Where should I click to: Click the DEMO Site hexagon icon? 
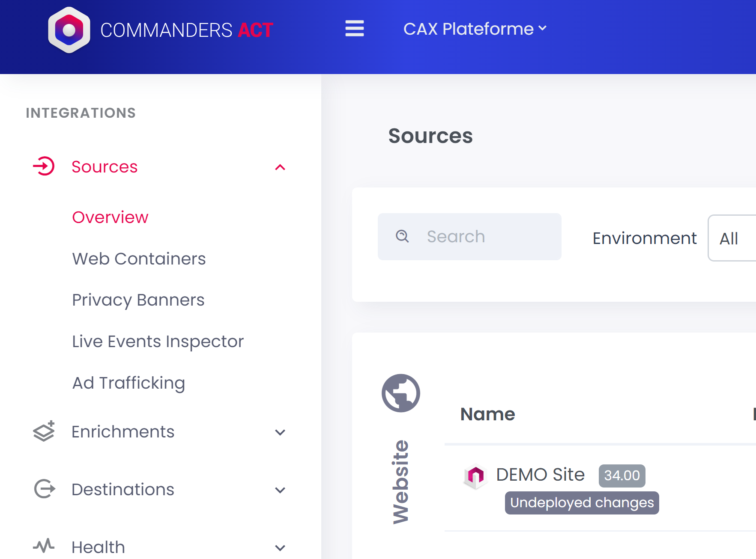click(475, 476)
